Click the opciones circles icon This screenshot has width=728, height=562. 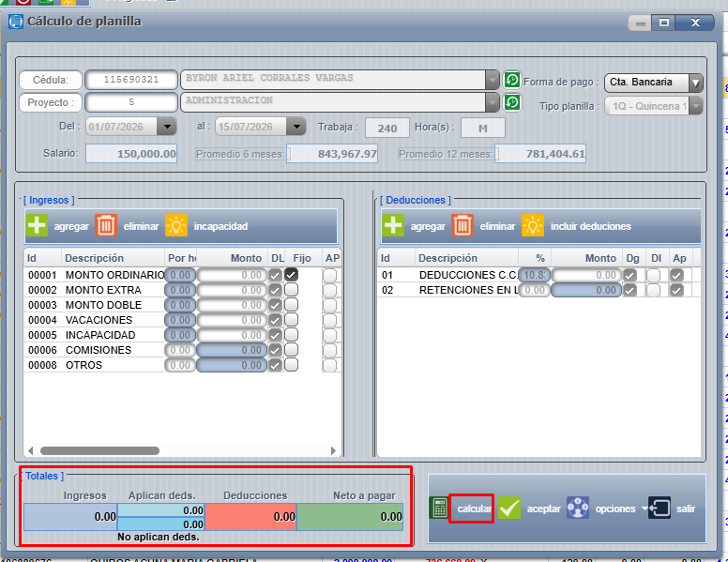[578, 509]
